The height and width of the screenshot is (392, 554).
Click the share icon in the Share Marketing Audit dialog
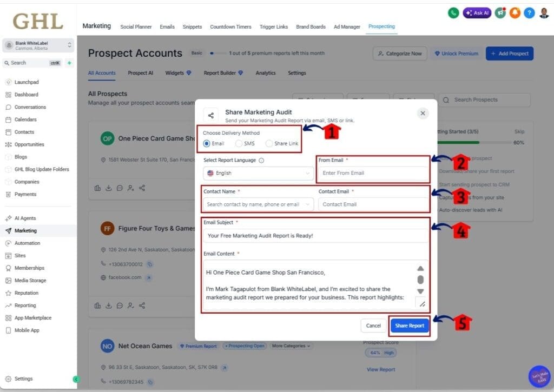pos(210,115)
